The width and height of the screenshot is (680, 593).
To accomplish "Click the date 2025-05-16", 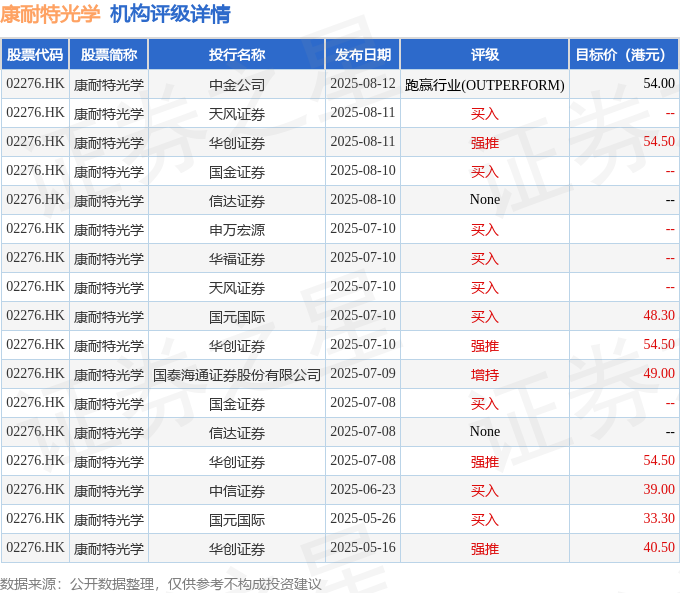I will coord(363,547).
